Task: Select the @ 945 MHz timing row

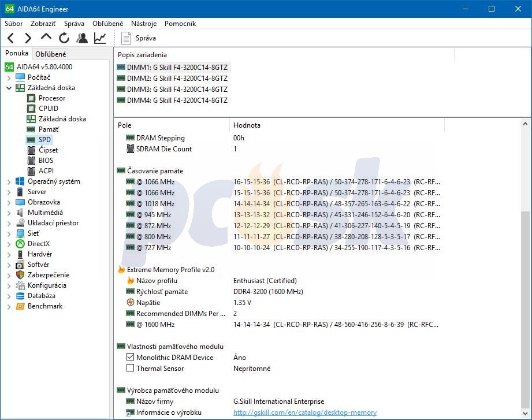Action: [282, 215]
